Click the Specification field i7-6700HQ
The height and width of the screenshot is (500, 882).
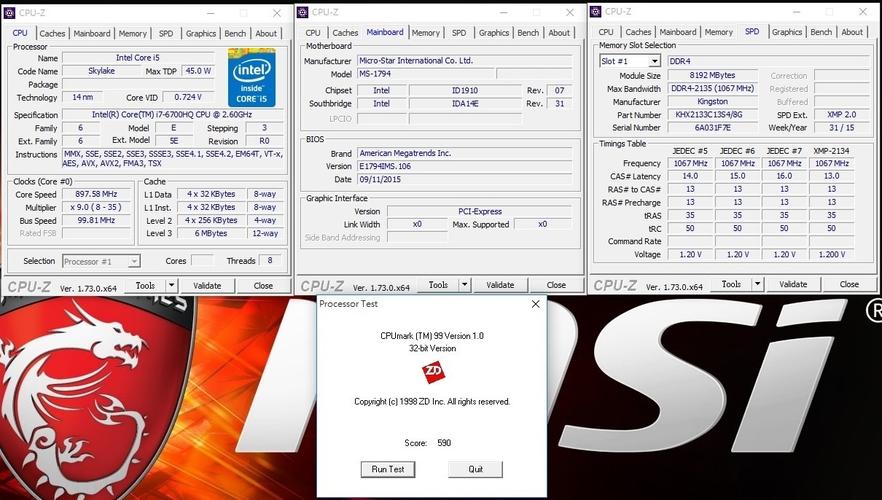[172, 115]
